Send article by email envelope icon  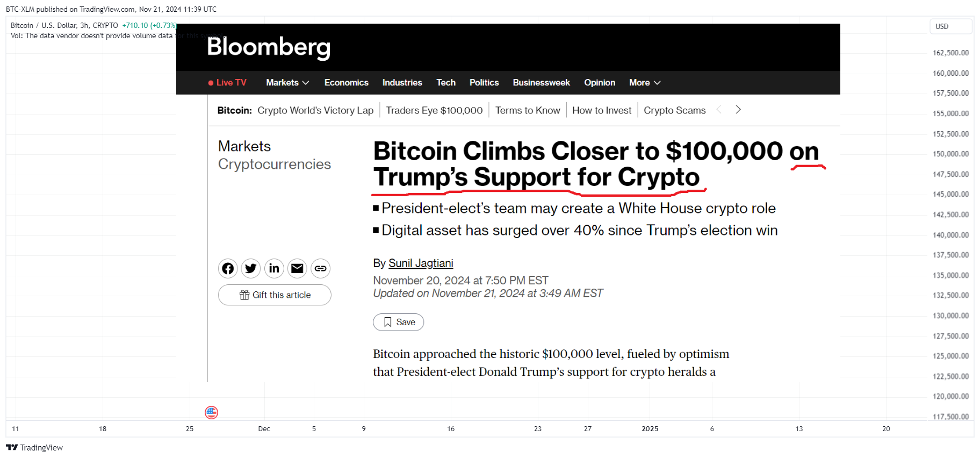[x=297, y=268]
